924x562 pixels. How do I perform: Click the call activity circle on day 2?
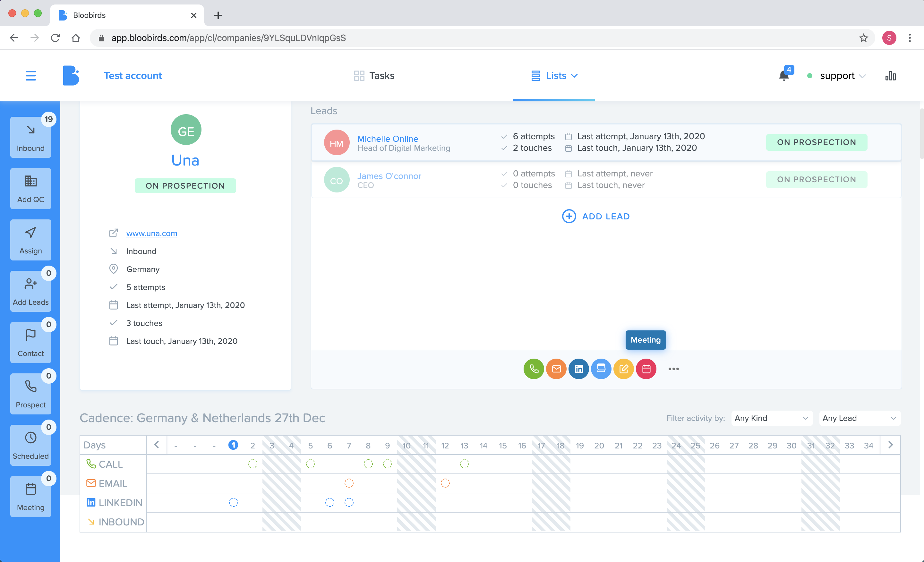pos(253,464)
